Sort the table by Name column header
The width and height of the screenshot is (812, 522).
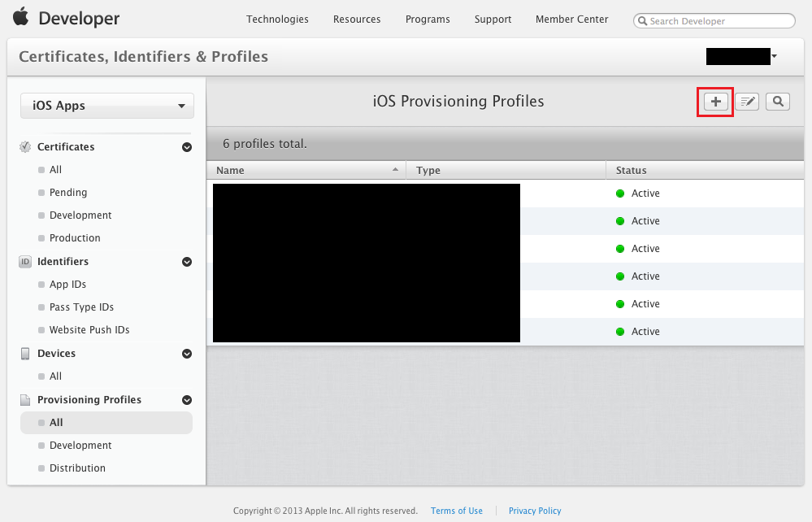tap(306, 171)
